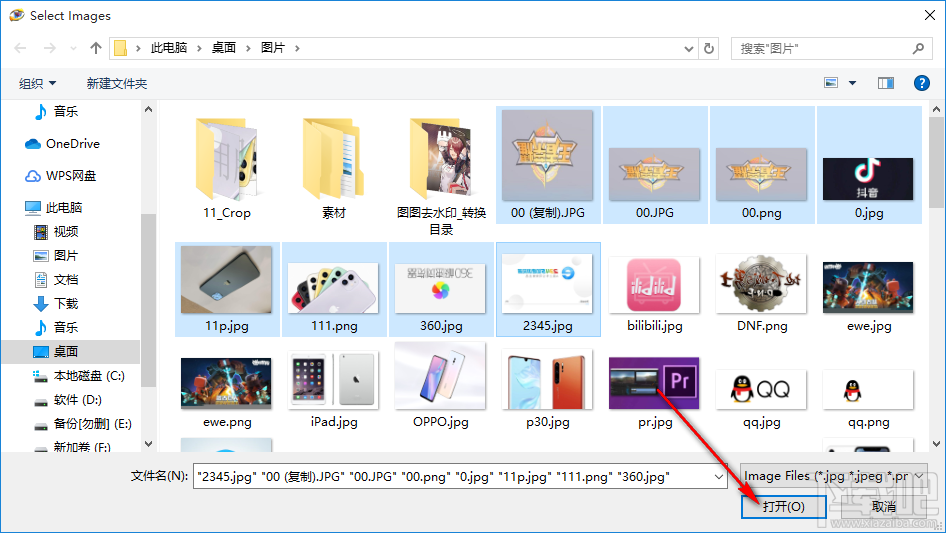946x533 pixels.
Task: Close the Select Images dialog
Action: click(930, 16)
